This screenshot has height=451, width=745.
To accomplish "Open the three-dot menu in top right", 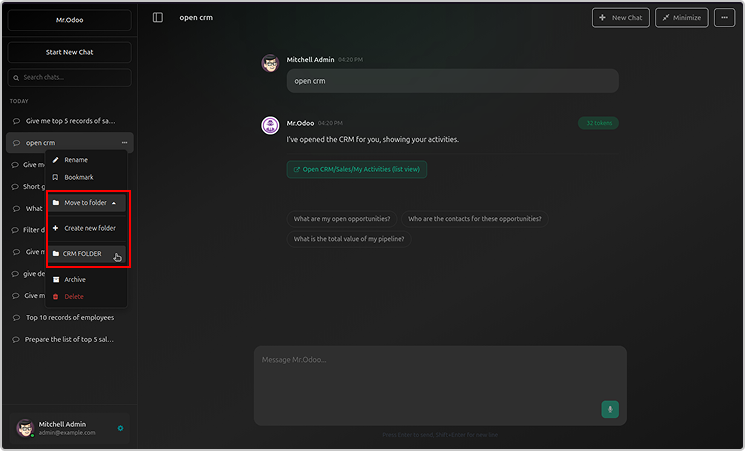I will (724, 17).
